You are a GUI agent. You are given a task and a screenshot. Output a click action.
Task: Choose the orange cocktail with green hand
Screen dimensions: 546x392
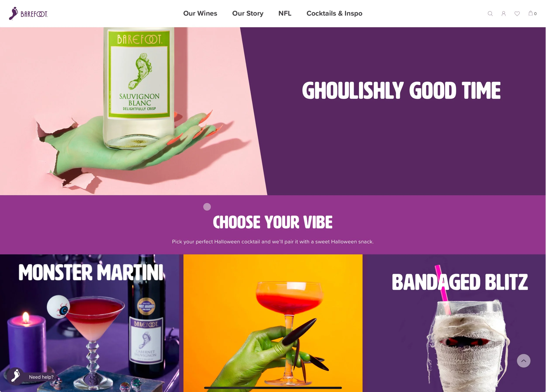[273, 323]
